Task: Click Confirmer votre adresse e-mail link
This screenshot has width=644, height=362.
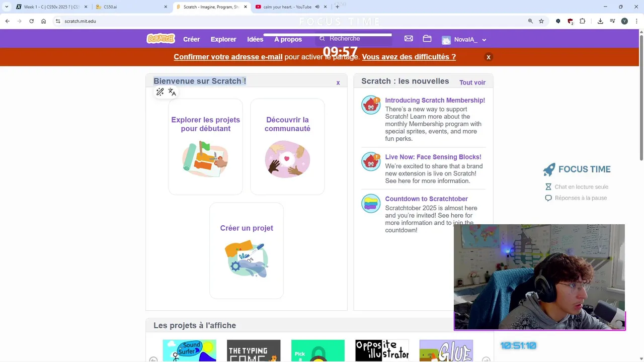Action: coord(228,57)
